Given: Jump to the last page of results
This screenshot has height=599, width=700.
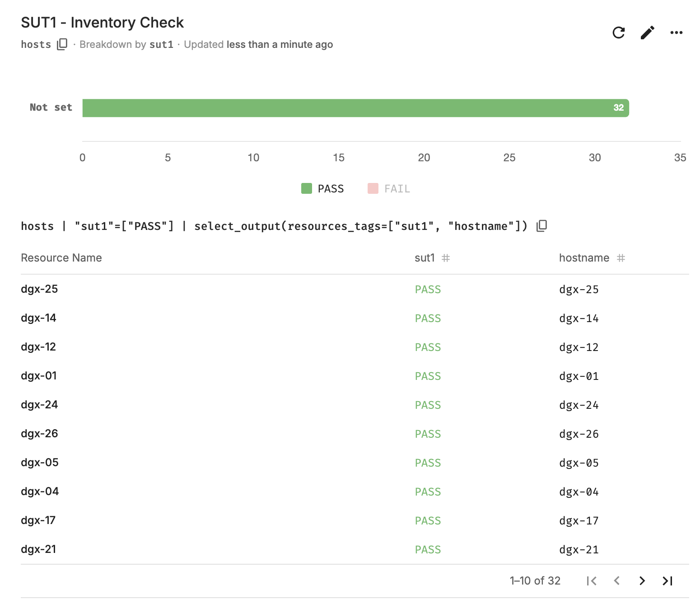Looking at the screenshot, I should click(667, 581).
